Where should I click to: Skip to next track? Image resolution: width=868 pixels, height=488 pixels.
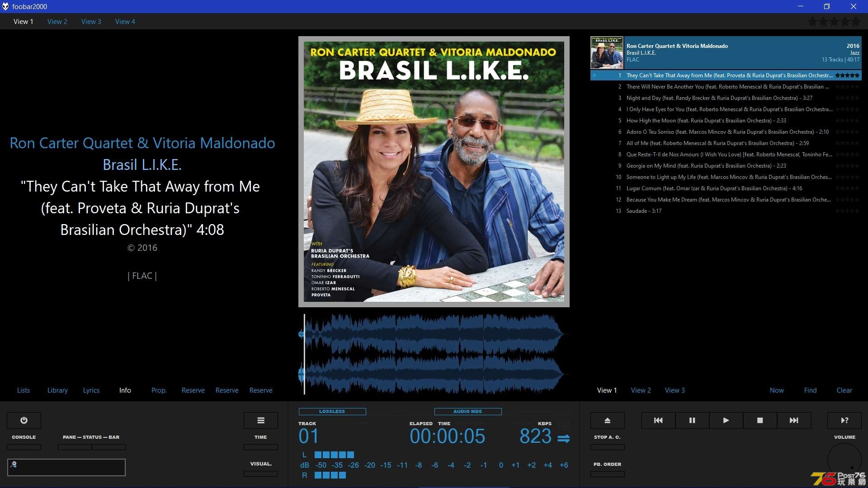794,420
